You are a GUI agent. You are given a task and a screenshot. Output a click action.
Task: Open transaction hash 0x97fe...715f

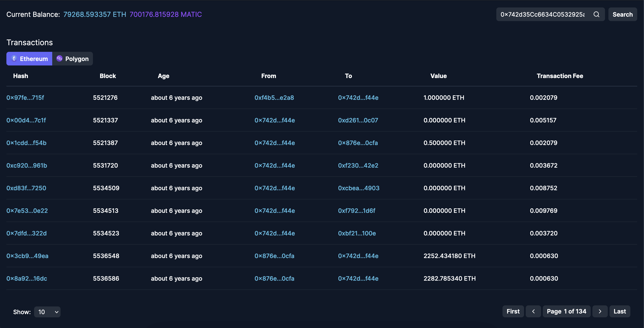[25, 98]
